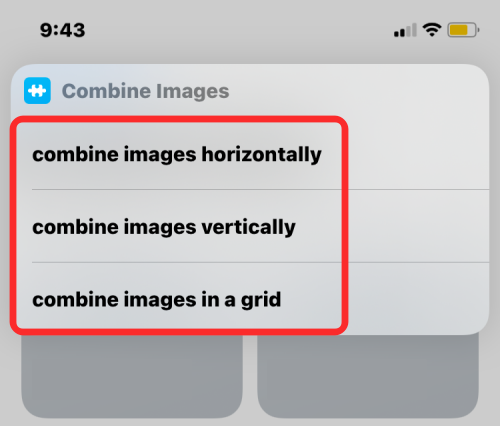The image size is (500, 426).
Task: Tap blank space right of horizontally option
Action: [418, 154]
